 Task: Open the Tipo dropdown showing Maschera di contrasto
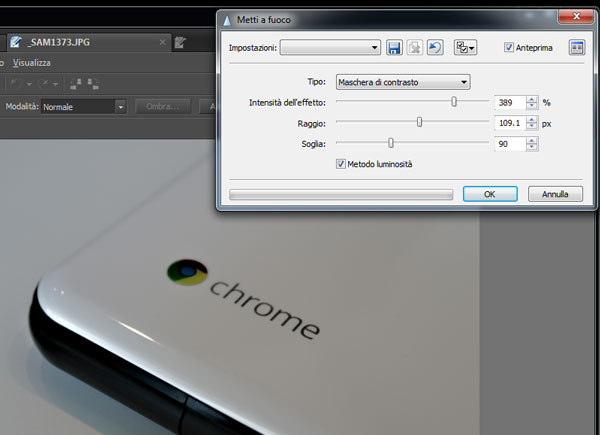403,82
